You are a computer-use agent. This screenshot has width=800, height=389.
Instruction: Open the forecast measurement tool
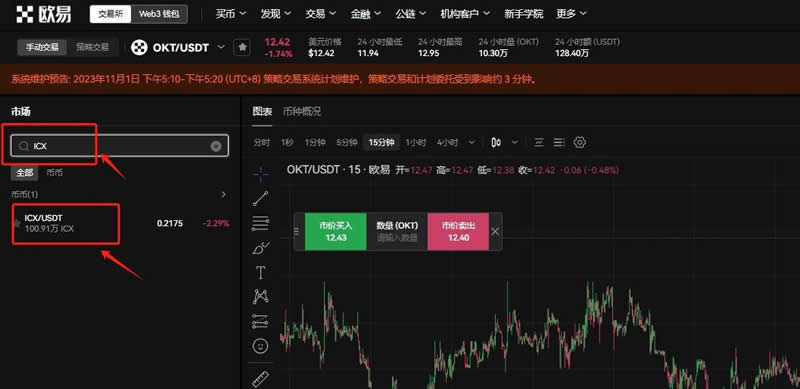[261, 321]
